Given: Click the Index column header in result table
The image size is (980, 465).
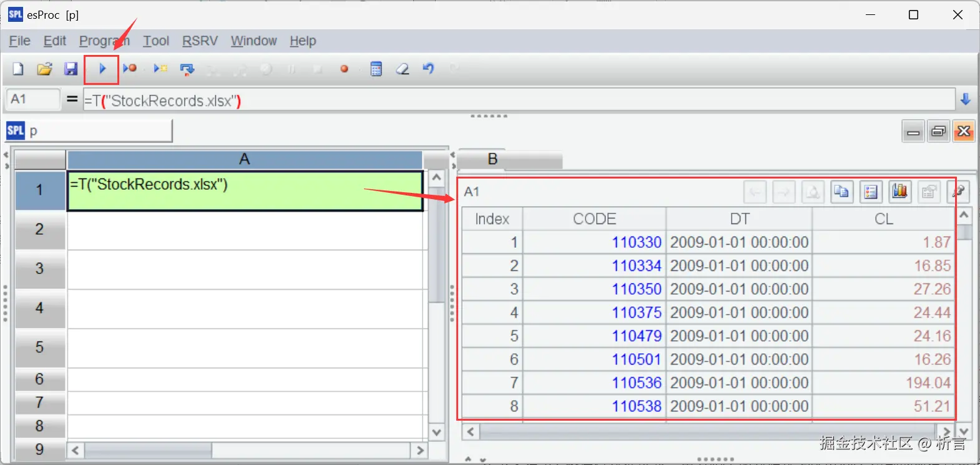Looking at the screenshot, I should (x=492, y=219).
